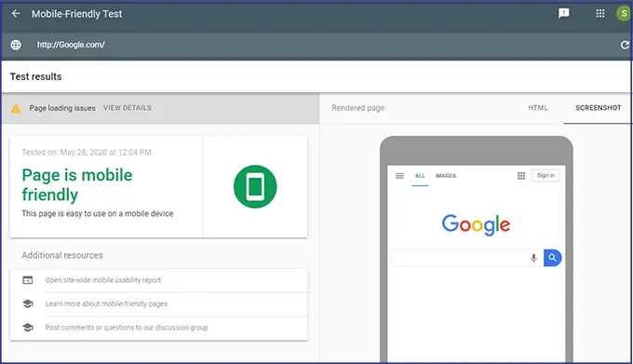Select the ALL tab in the preview
The width and height of the screenshot is (633, 364).
[420, 176]
